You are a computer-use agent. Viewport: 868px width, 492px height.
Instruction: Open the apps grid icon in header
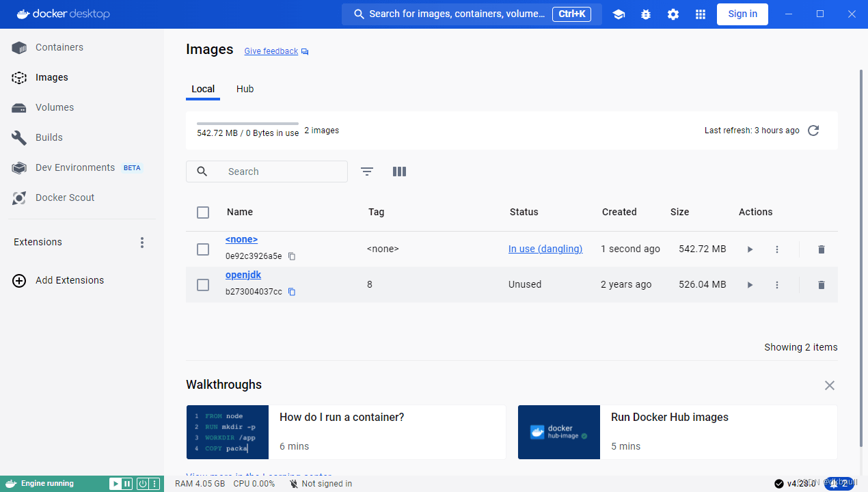[x=701, y=14]
